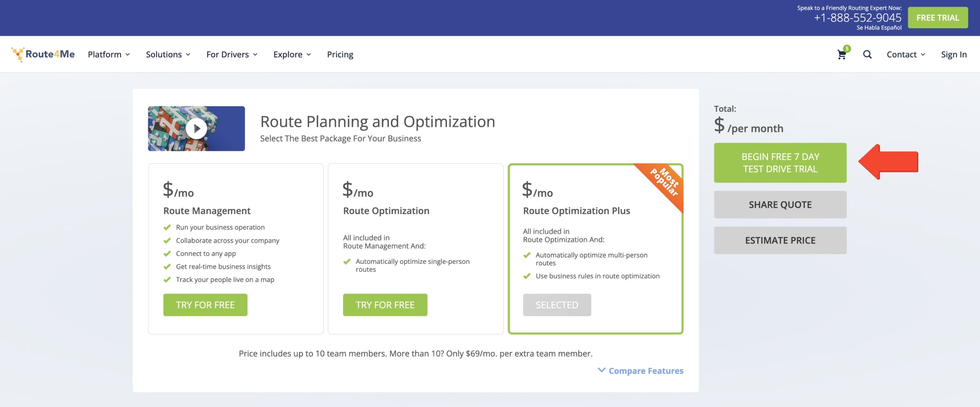Click 'Collaborate across your company' feature
This screenshot has width=980, height=407.
click(227, 240)
